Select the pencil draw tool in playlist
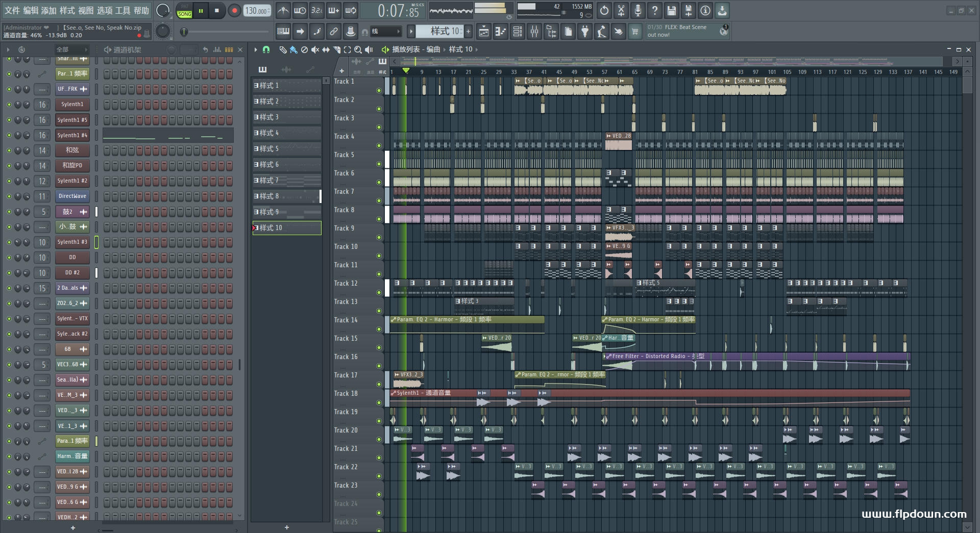This screenshot has height=533, width=980. click(283, 49)
